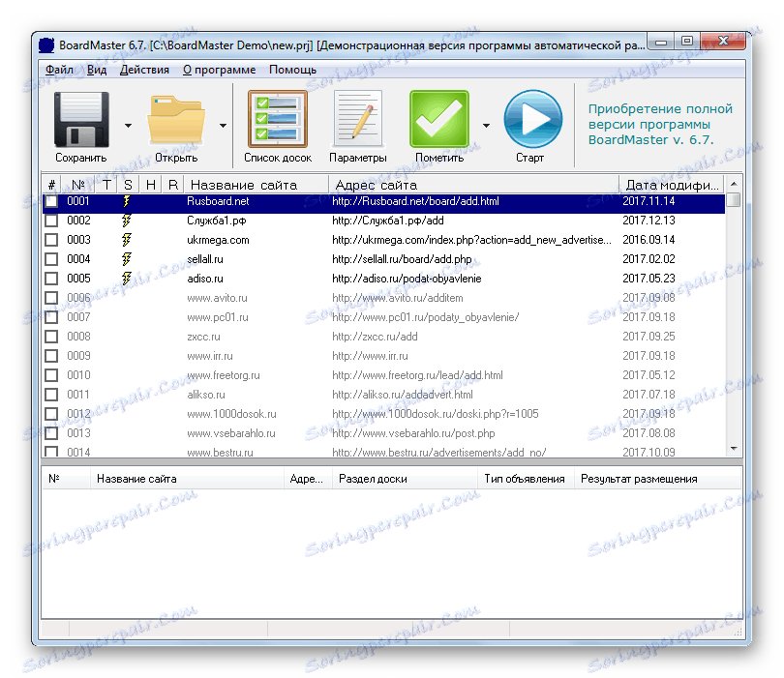
Task: Click the BoardMaster application icon in title bar
Action: [x=46, y=44]
